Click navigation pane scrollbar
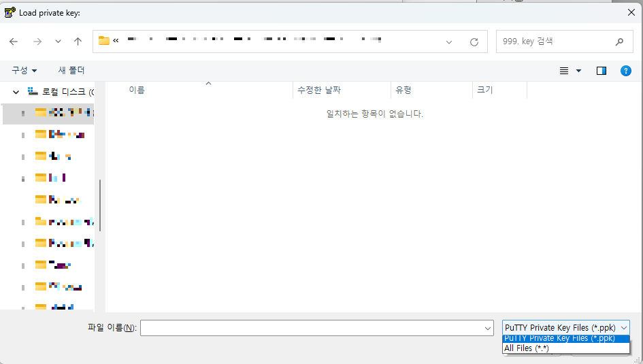Screen dimensions: 643x364 99,205
